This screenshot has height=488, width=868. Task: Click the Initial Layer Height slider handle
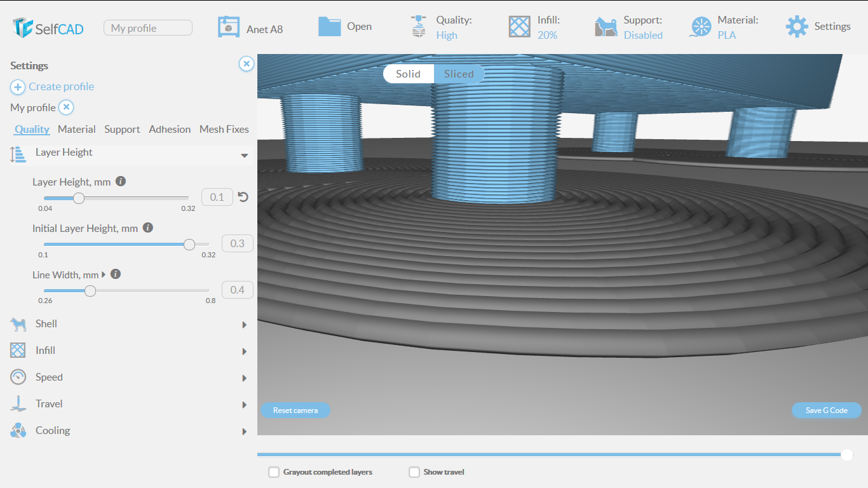[x=189, y=245]
